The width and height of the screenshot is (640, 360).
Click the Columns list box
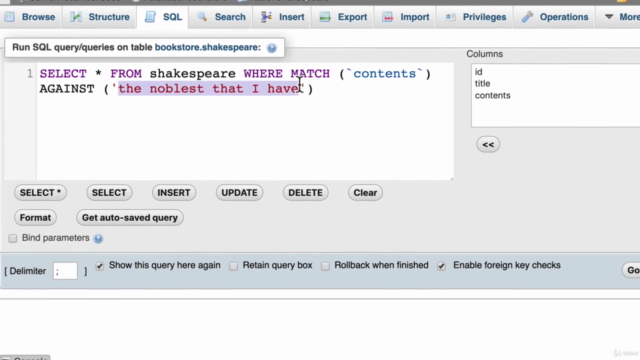tap(556, 96)
